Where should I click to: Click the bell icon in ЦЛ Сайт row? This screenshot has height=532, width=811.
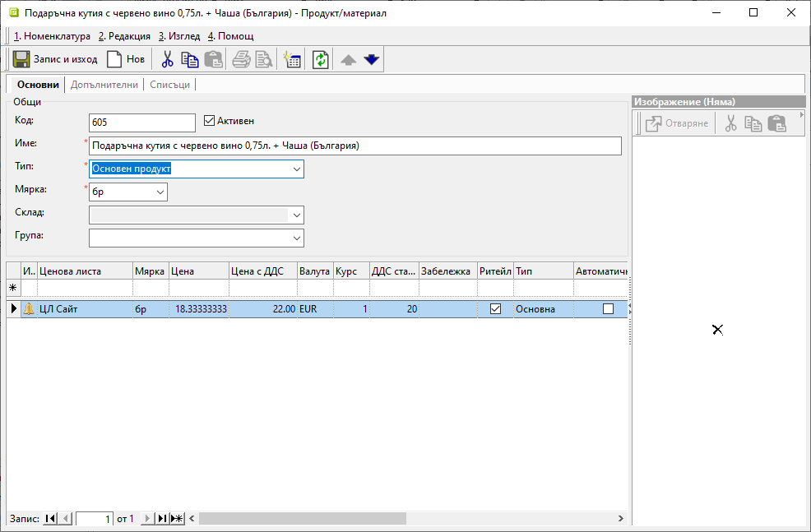29,309
